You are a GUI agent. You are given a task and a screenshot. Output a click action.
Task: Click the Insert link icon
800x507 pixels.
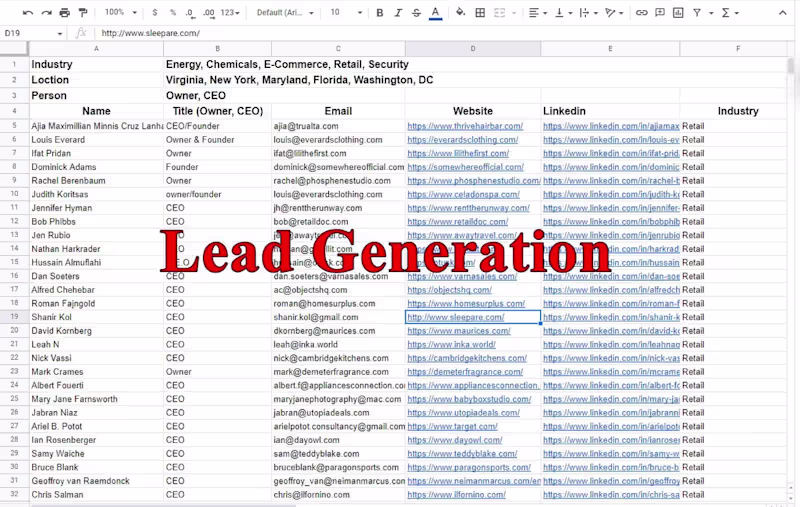(x=641, y=13)
